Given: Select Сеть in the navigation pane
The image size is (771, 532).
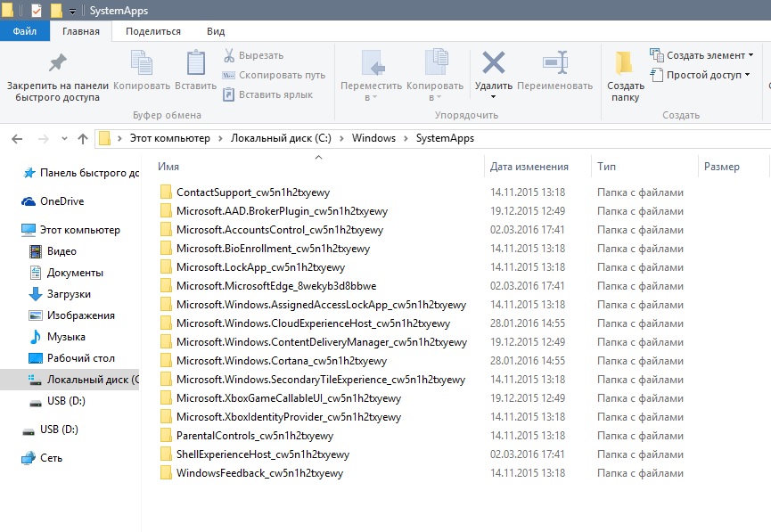Looking at the screenshot, I should point(42,458).
